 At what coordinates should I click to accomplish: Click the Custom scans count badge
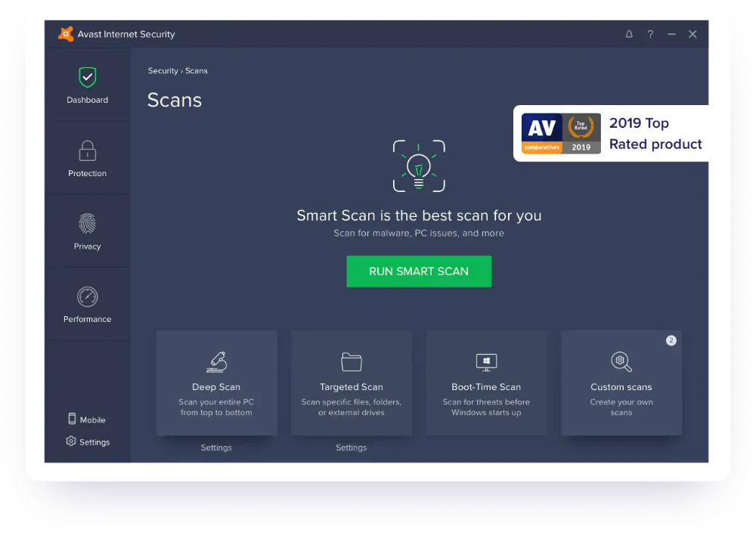click(x=671, y=340)
